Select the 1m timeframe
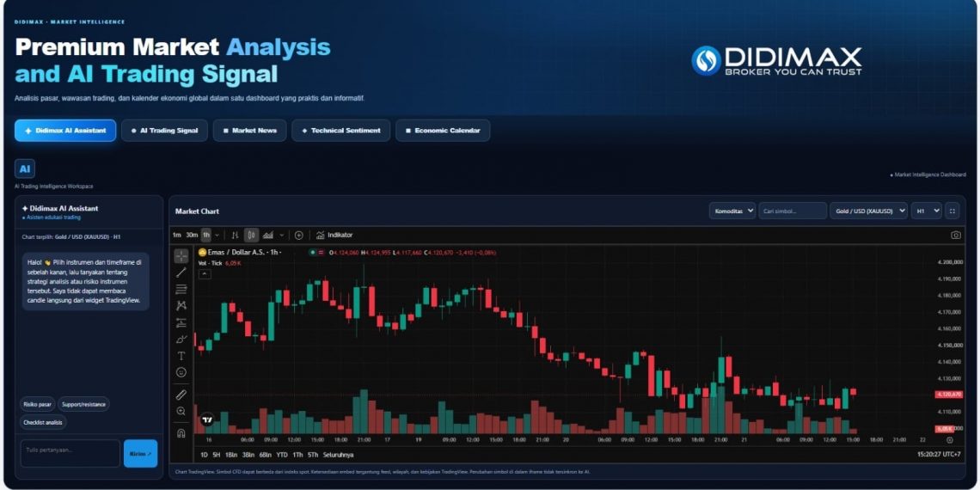Image resolution: width=980 pixels, height=490 pixels. (177, 235)
